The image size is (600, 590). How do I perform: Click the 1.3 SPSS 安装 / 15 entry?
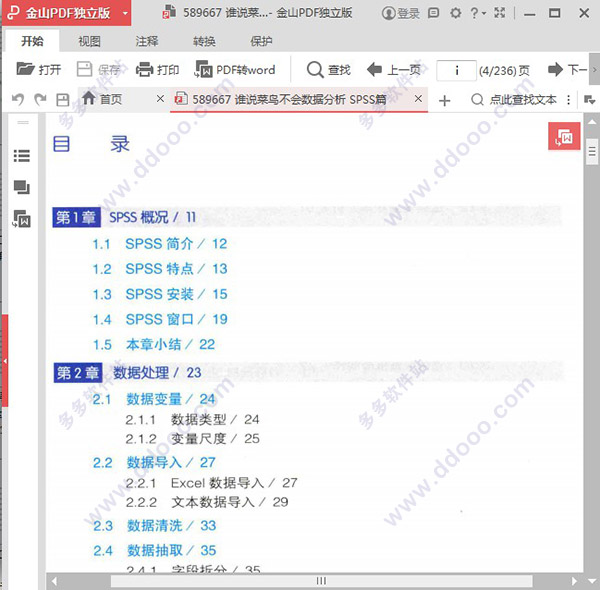(x=160, y=294)
